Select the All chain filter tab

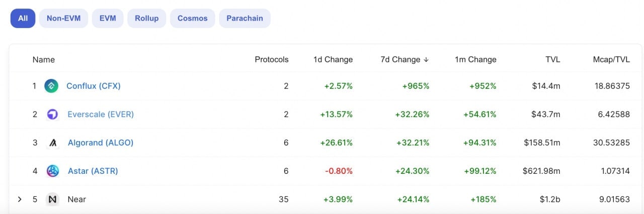23,18
